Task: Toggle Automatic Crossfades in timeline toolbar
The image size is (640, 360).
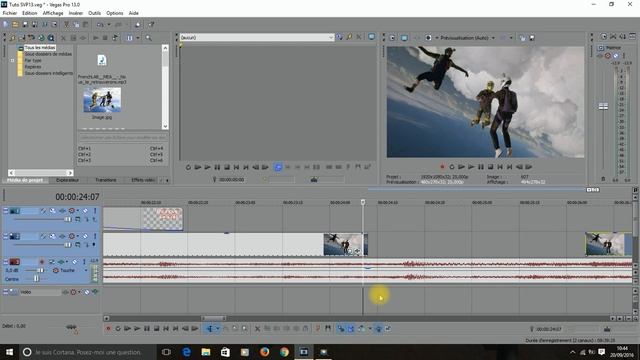Action: [351, 329]
